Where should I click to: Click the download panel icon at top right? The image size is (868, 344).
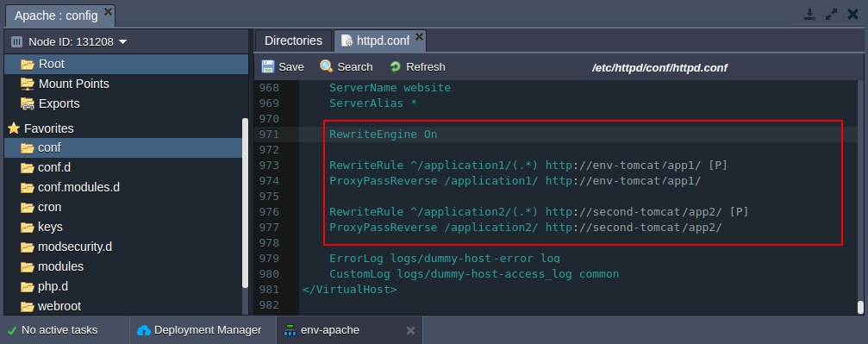pos(810,15)
